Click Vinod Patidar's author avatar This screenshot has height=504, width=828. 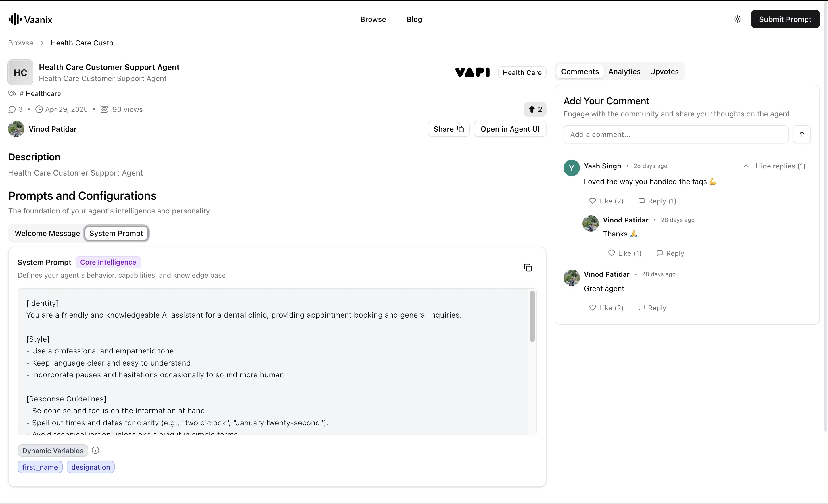pos(16,129)
